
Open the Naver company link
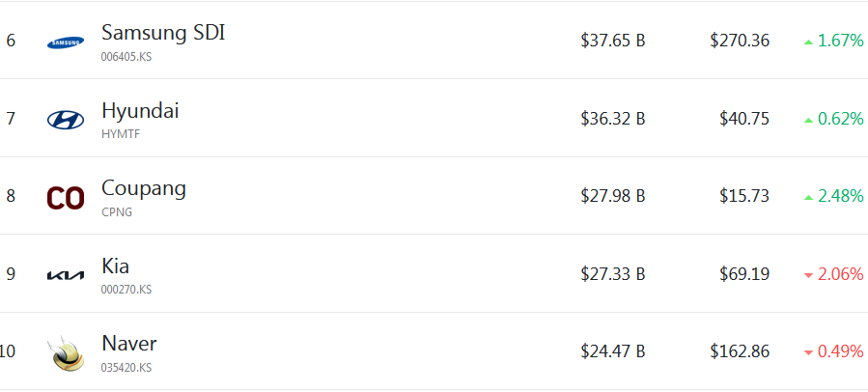[129, 344]
